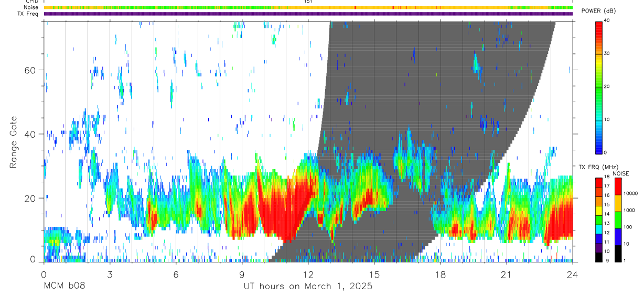Click the 'Noise' row label at top

(x=31, y=7)
